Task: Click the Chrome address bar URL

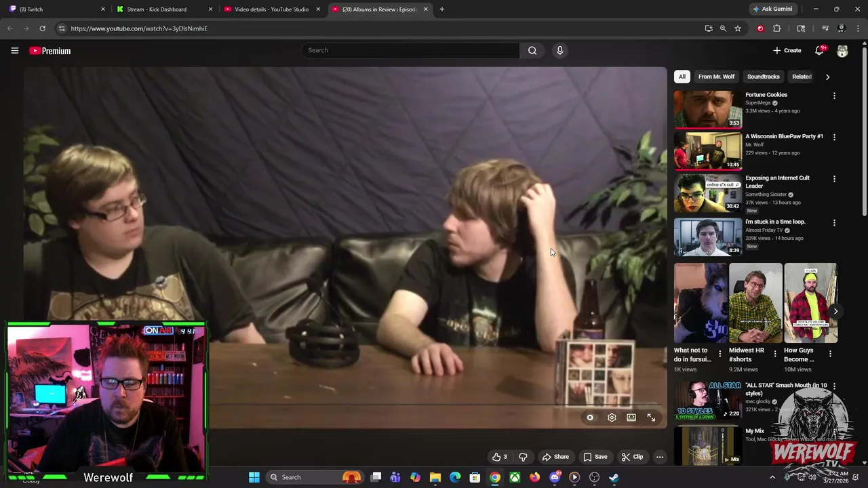Action: pyautogui.click(x=139, y=28)
